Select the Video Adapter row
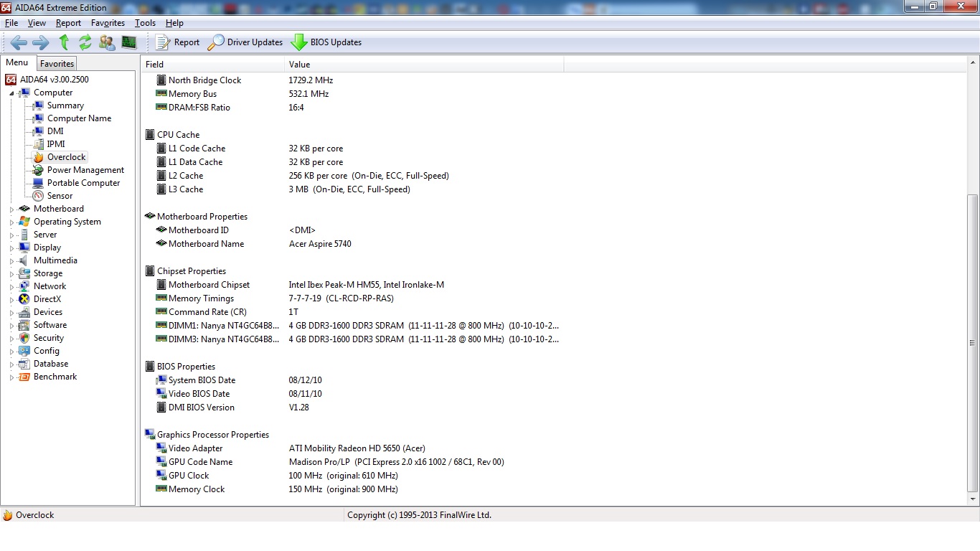This screenshot has width=980, height=551. point(352,448)
